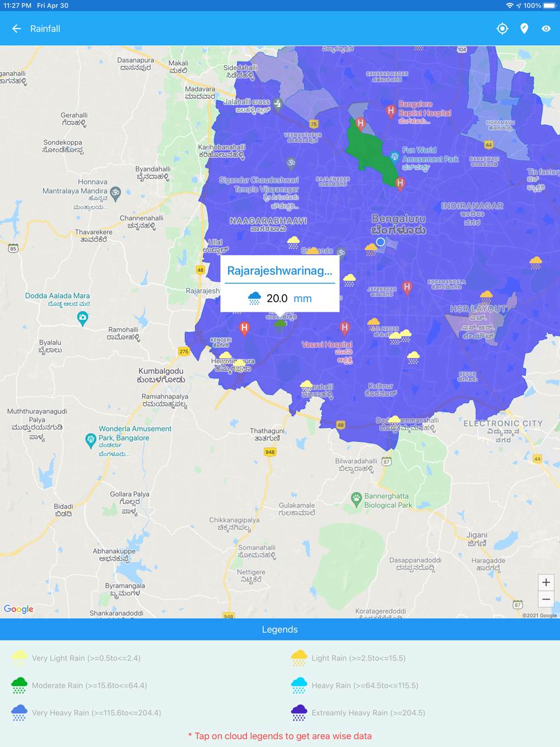Image resolution: width=560 pixels, height=747 pixels.
Task: Tap the Light Rain (>=2.5to<=15.5) label
Action: [x=358, y=658]
